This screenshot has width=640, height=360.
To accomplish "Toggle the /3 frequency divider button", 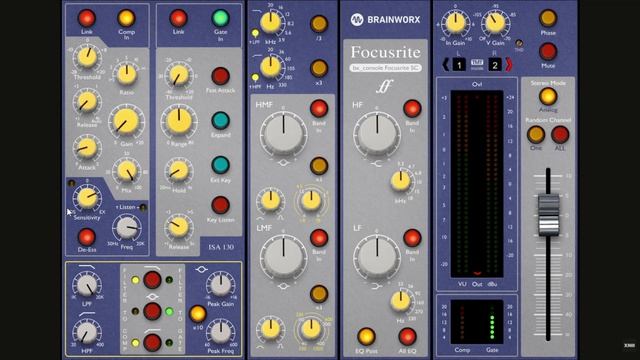I will pos(319,24).
